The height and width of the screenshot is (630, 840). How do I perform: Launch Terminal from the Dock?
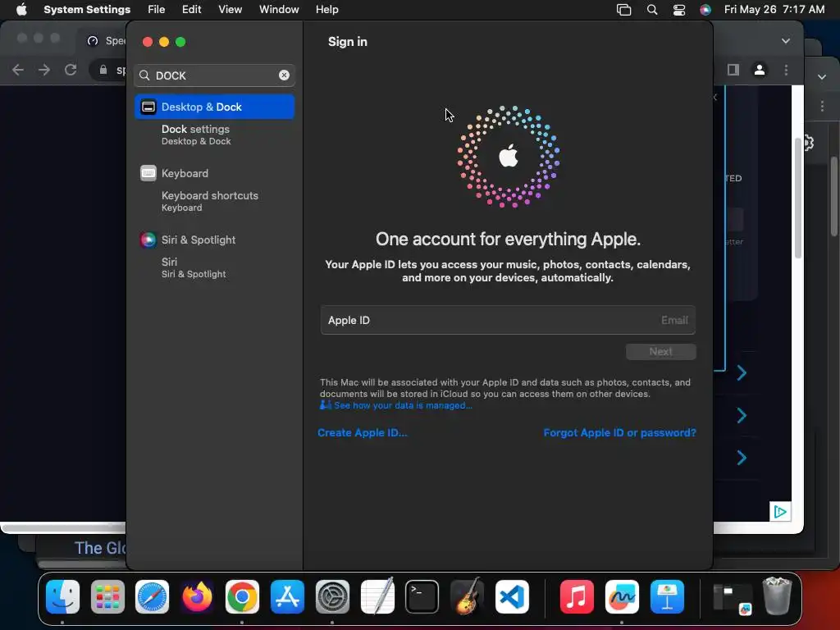[x=422, y=596]
